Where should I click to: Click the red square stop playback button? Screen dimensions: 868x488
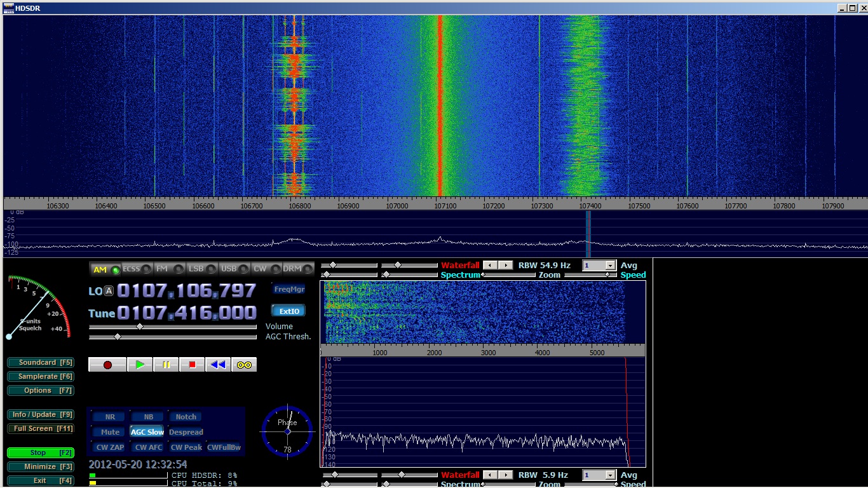[192, 365]
